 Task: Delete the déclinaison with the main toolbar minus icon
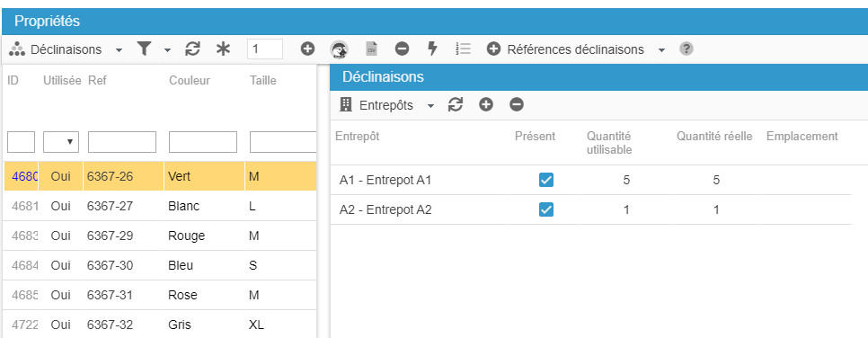tap(402, 49)
